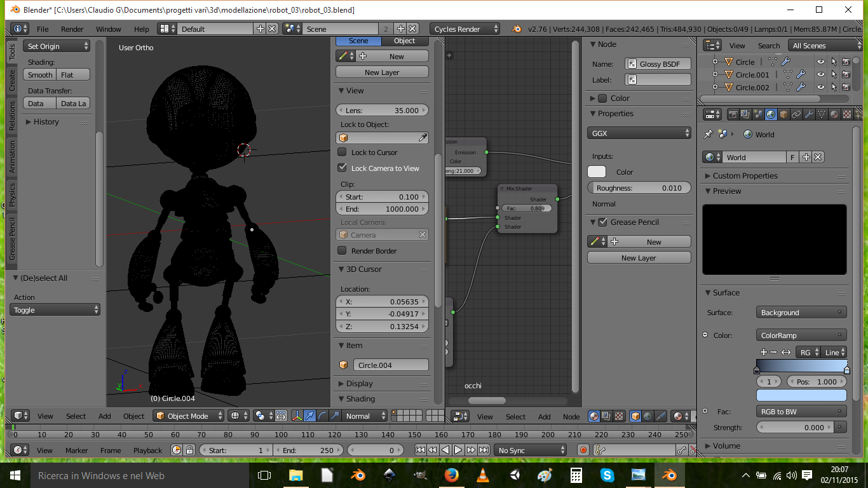The height and width of the screenshot is (488, 868).
Task: Open the Render properties tab camera icon
Action: coord(733,114)
